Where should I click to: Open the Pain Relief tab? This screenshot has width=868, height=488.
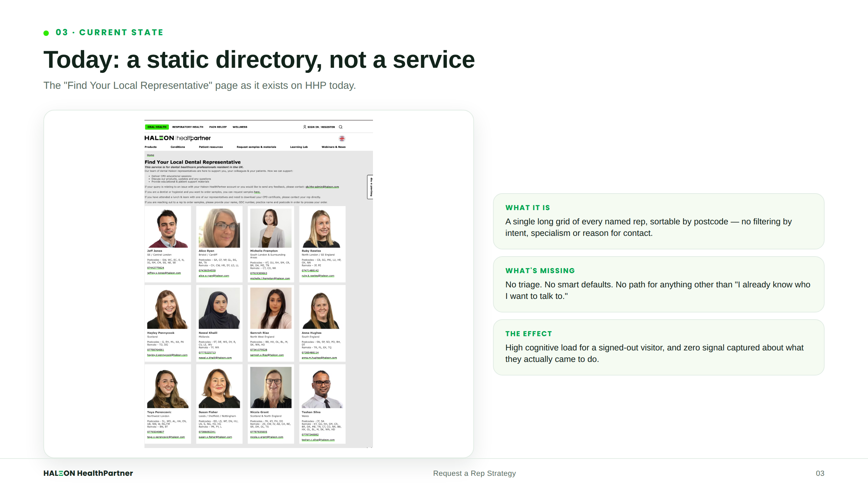pos(218,127)
